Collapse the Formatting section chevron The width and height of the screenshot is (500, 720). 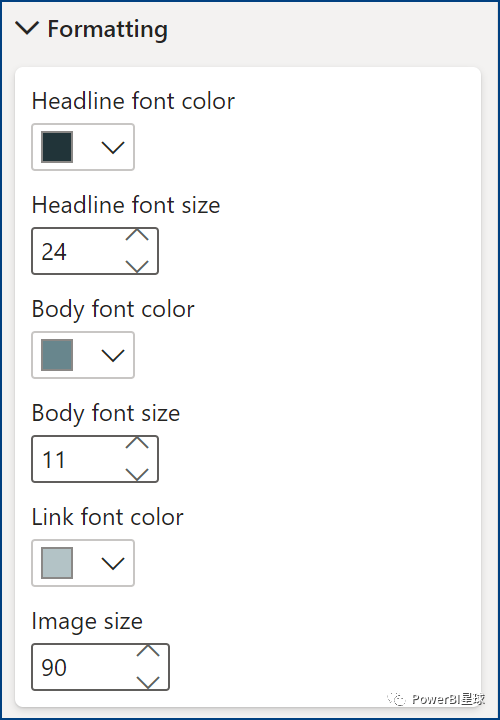tap(27, 28)
